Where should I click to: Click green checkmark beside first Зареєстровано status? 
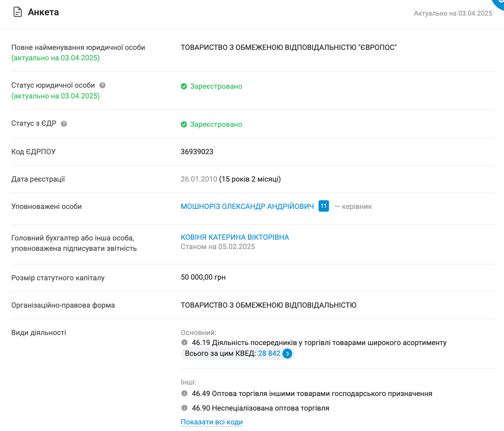click(184, 86)
